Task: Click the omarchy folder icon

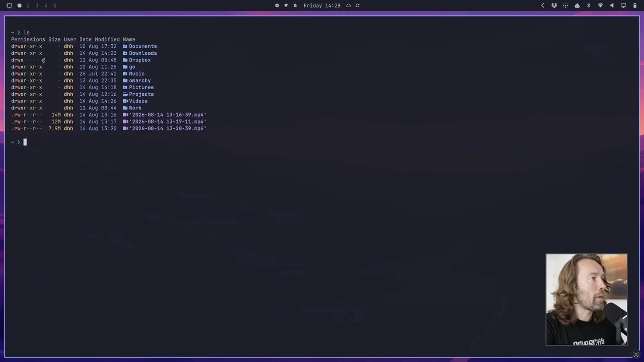Action: tap(125, 80)
